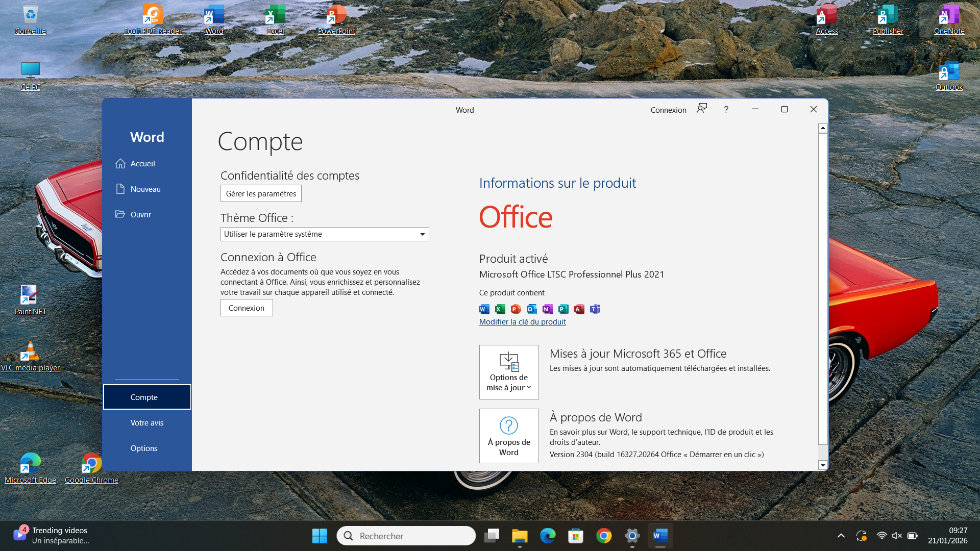Click the sync update icon in system tray
The width and height of the screenshot is (980, 551).
[862, 536]
